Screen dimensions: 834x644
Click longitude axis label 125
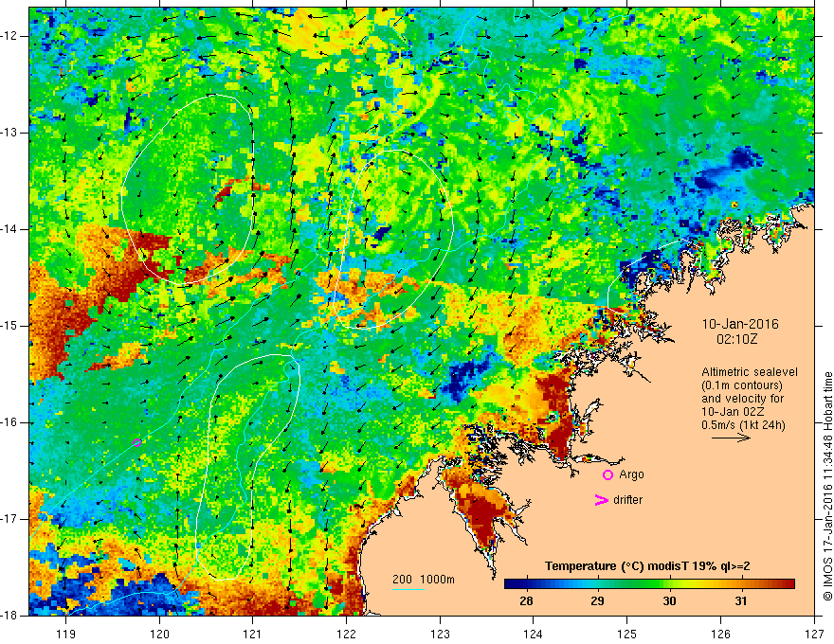click(x=627, y=634)
